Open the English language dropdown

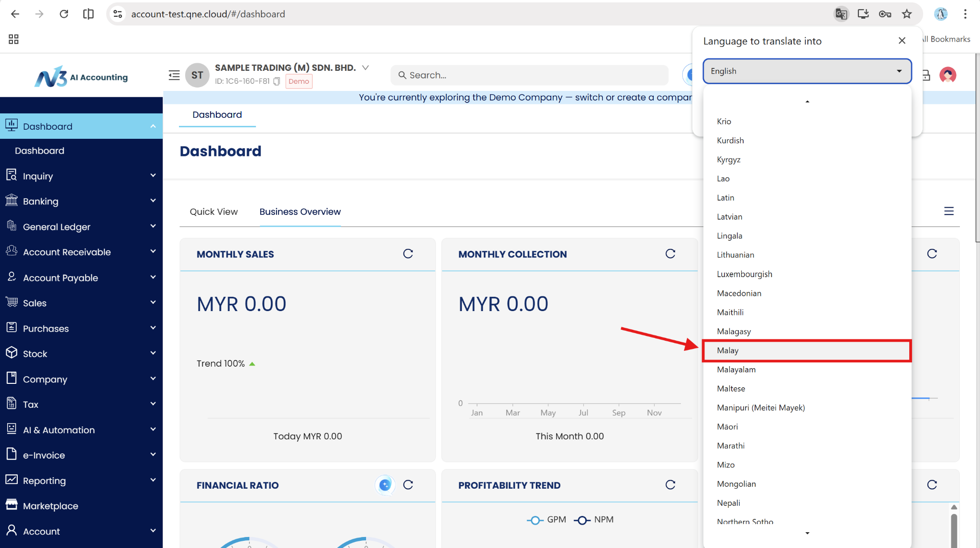(807, 71)
